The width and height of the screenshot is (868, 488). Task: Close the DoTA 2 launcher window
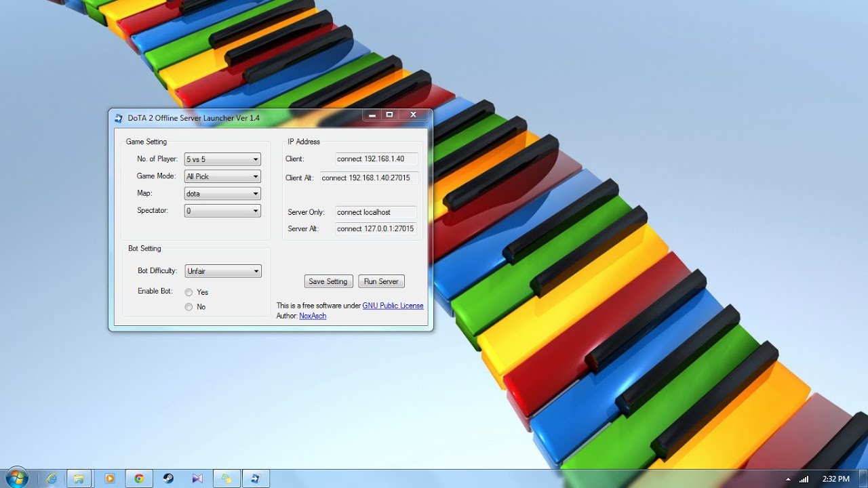[414, 115]
